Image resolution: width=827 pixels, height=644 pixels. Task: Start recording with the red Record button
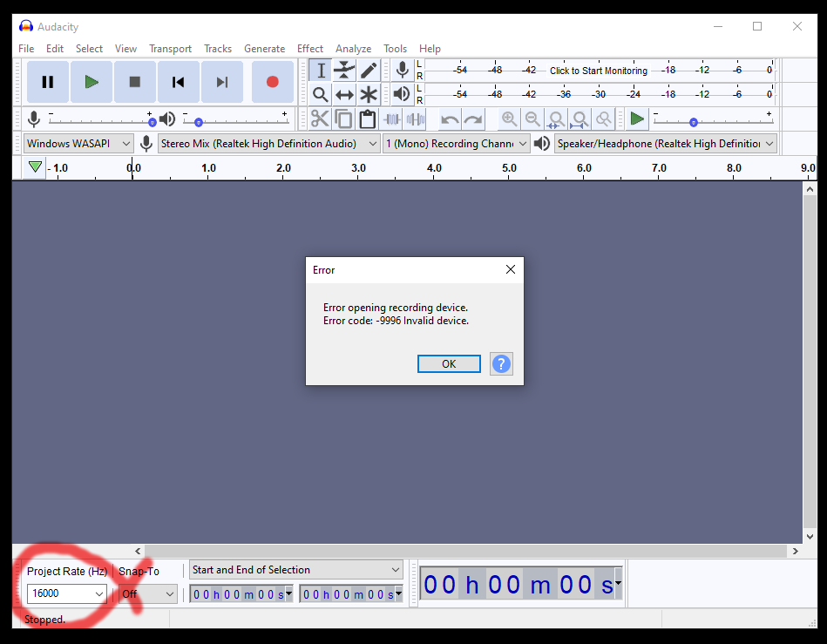coord(273,82)
